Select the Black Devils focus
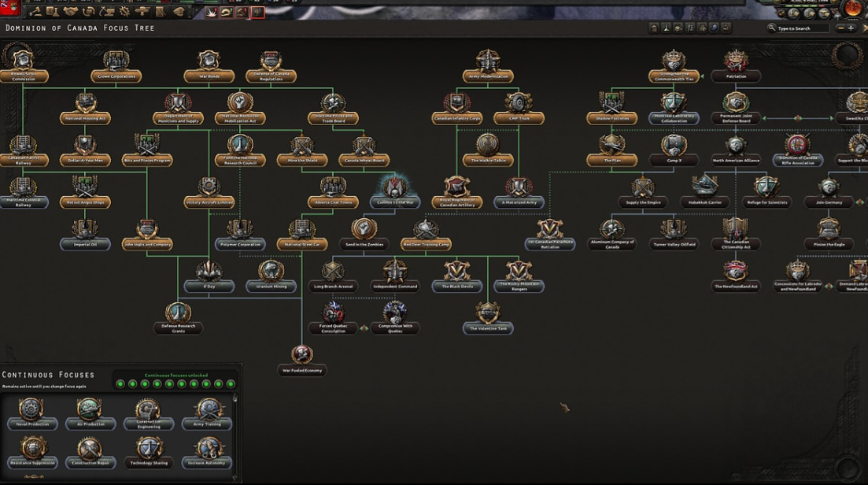 457,277
